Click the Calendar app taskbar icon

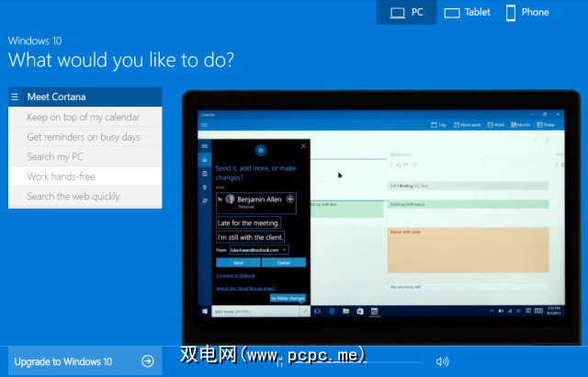[x=374, y=312]
